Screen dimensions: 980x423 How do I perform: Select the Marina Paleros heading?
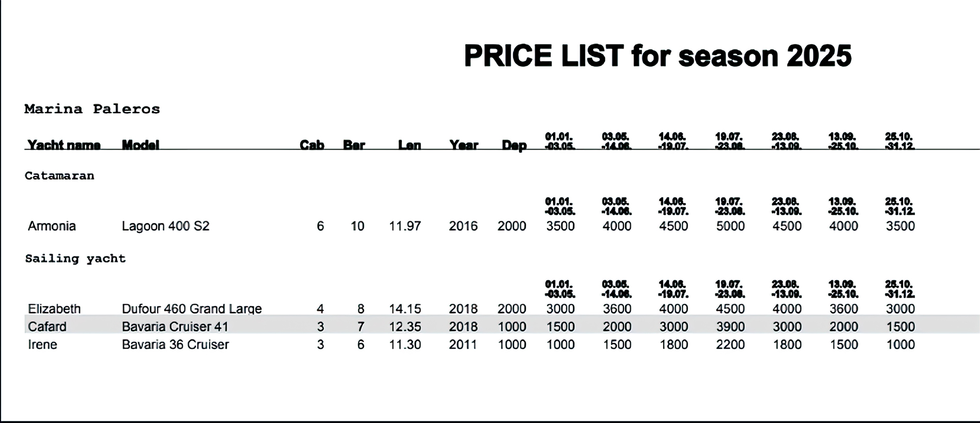(92, 109)
